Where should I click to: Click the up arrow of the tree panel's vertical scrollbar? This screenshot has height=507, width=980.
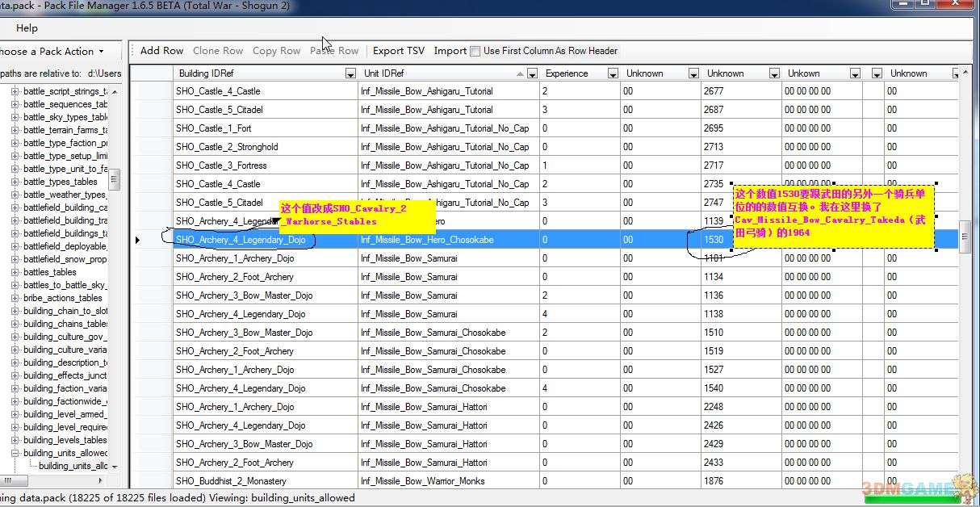point(115,91)
